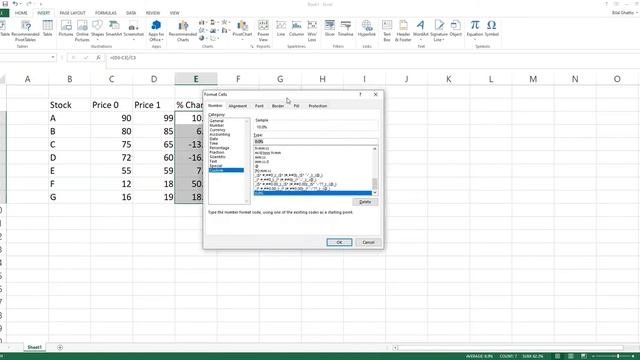Screen dimensions: 640x360
Task: Click the format type list scrollbar thumb
Action: pos(375,184)
